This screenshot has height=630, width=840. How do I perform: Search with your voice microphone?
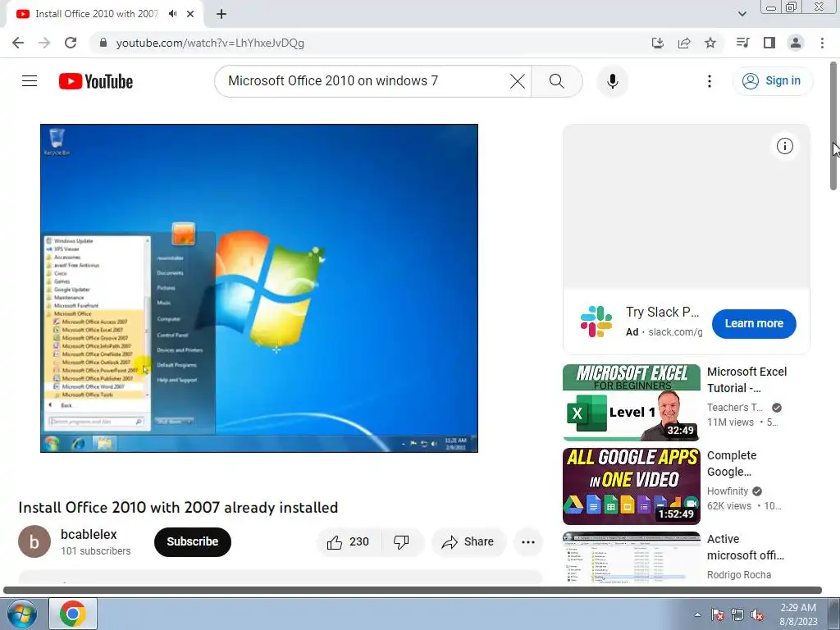click(612, 81)
